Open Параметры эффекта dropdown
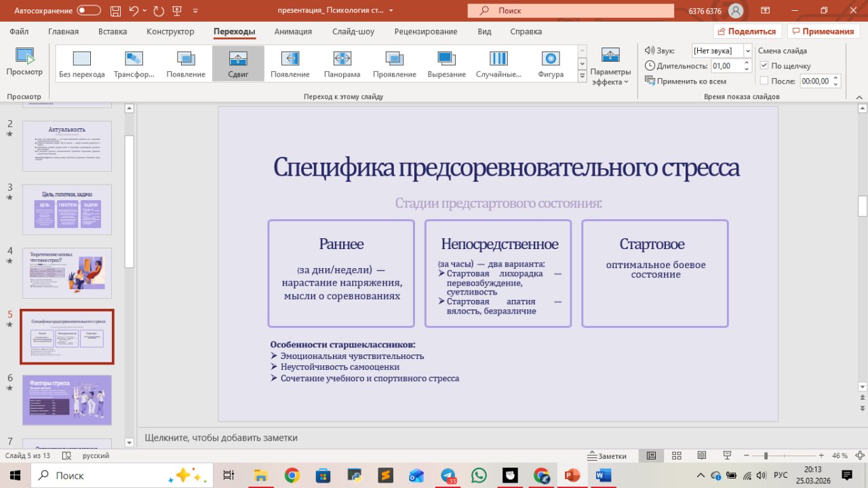Image resolution: width=868 pixels, height=488 pixels. [x=610, y=67]
